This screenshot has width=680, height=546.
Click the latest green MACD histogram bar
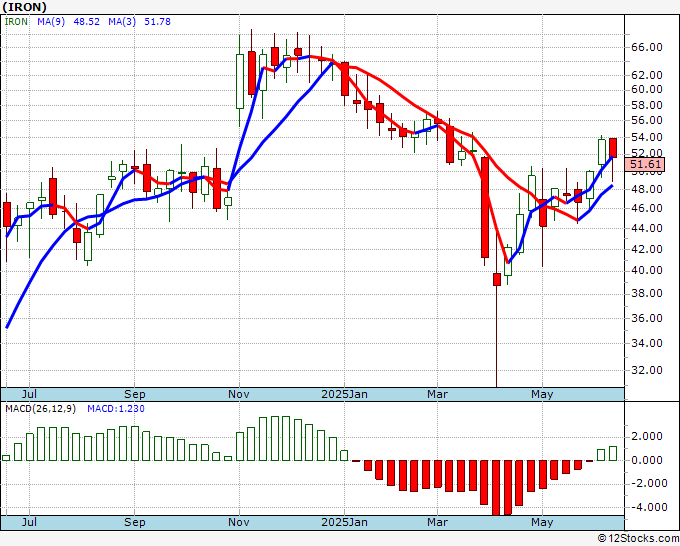(x=613, y=454)
